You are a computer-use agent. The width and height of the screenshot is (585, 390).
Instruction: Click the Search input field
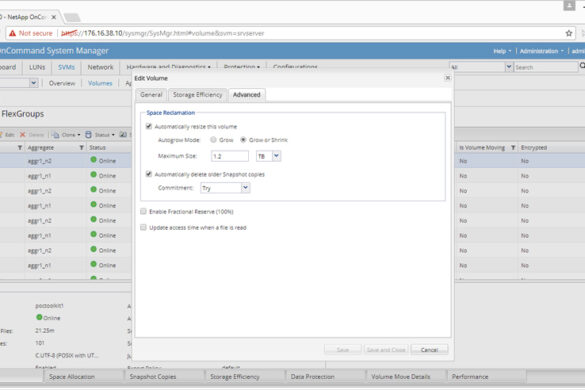(x=546, y=67)
